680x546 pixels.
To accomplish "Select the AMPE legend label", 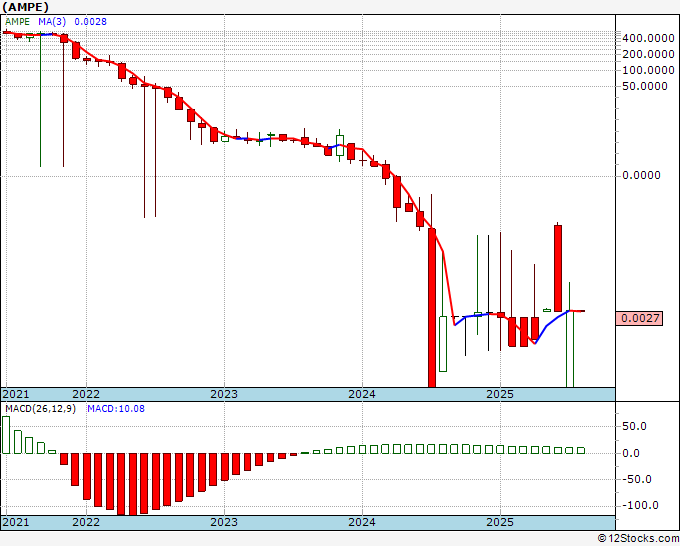I will pos(17,22).
